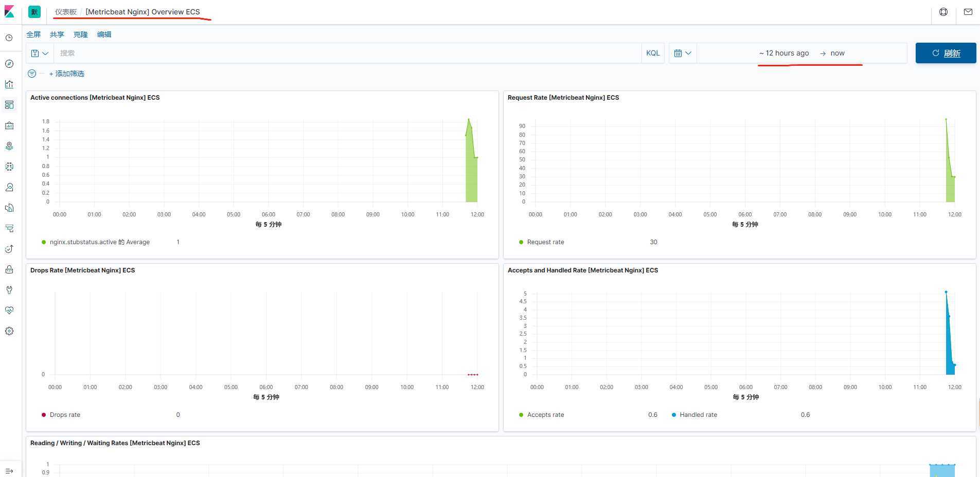
Task: Open Discover compass icon in sidebar
Action: [9, 64]
